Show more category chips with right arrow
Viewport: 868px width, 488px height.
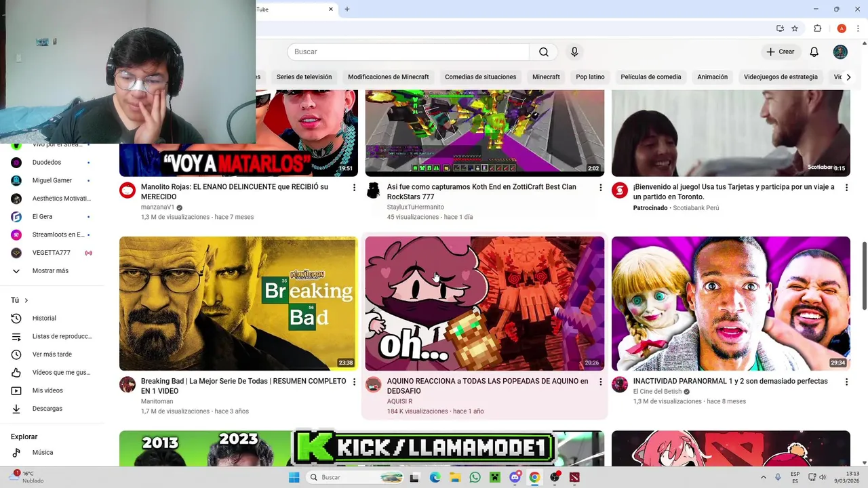(848, 77)
